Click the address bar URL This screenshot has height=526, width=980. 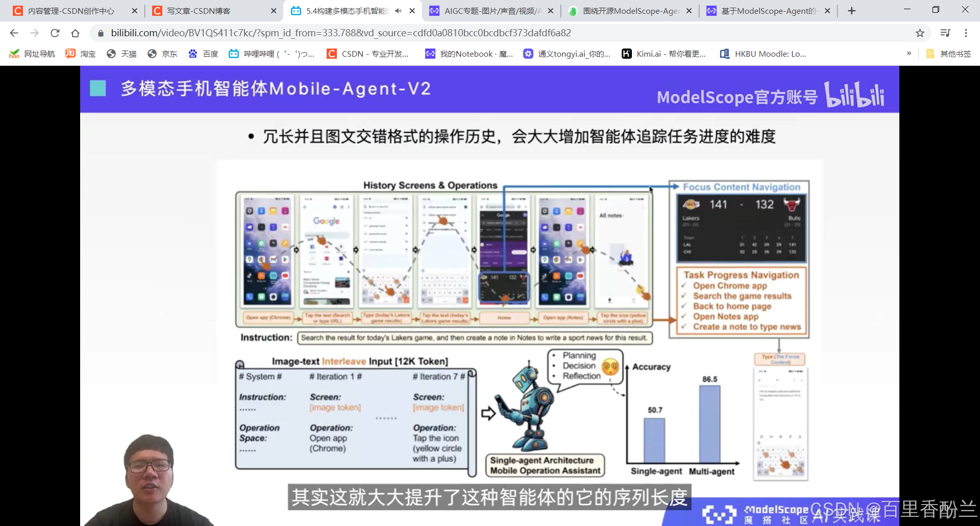(341, 33)
